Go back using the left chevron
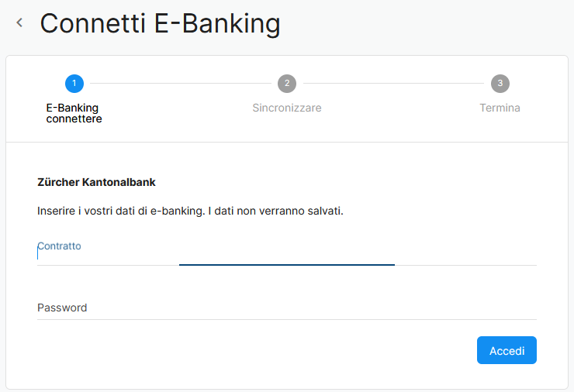The image size is (574, 392). [19, 23]
